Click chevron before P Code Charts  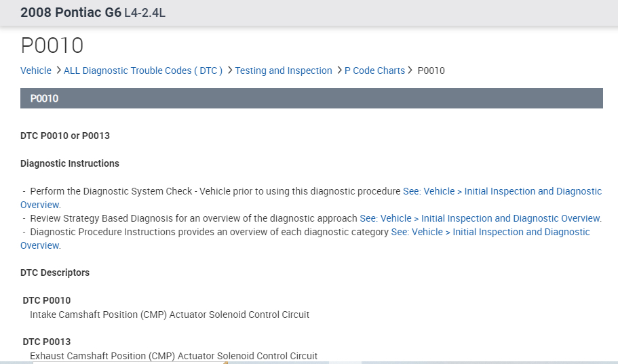coord(339,70)
